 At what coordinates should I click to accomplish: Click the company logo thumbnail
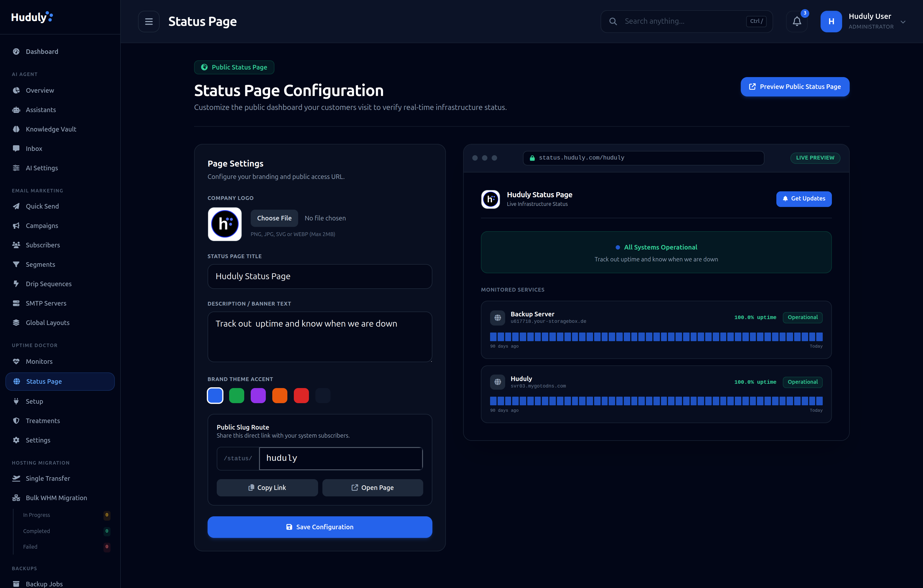tap(225, 224)
